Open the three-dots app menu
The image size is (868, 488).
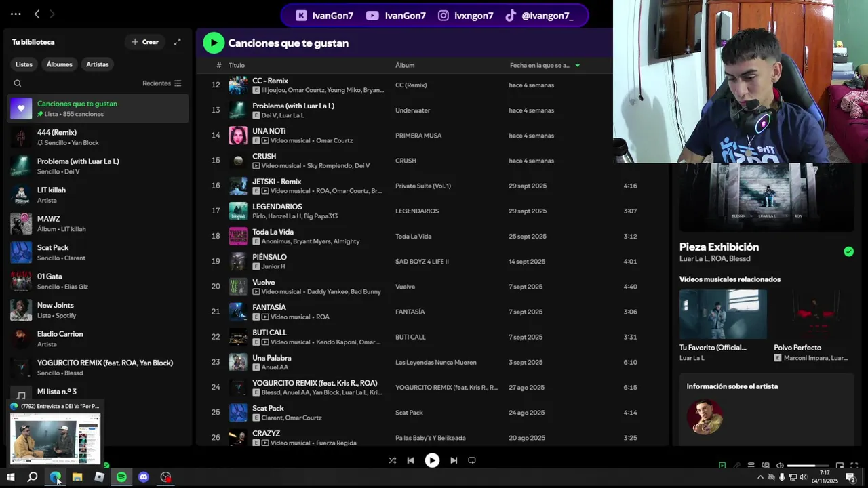pos(16,14)
